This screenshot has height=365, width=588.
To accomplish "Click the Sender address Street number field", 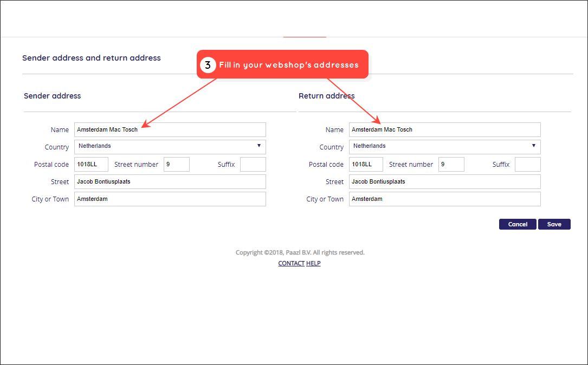I will tap(176, 165).
